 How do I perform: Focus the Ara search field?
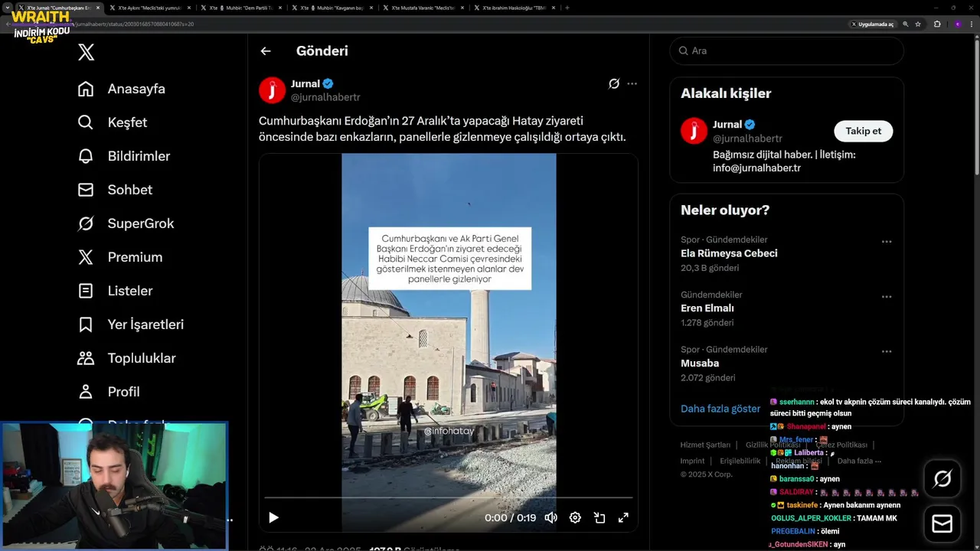coord(786,51)
